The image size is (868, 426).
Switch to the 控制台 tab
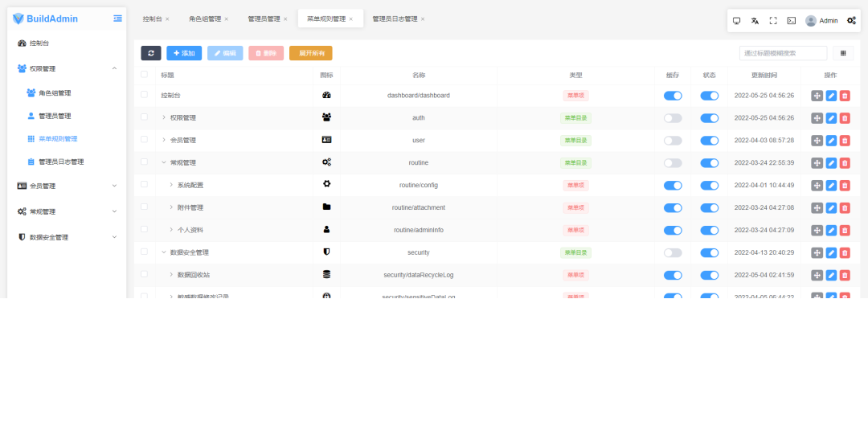(152, 18)
